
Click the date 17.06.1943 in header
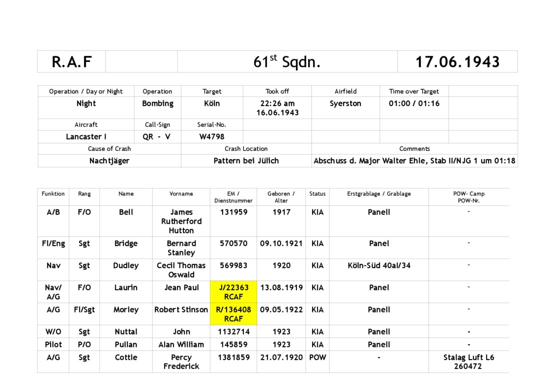pos(457,61)
